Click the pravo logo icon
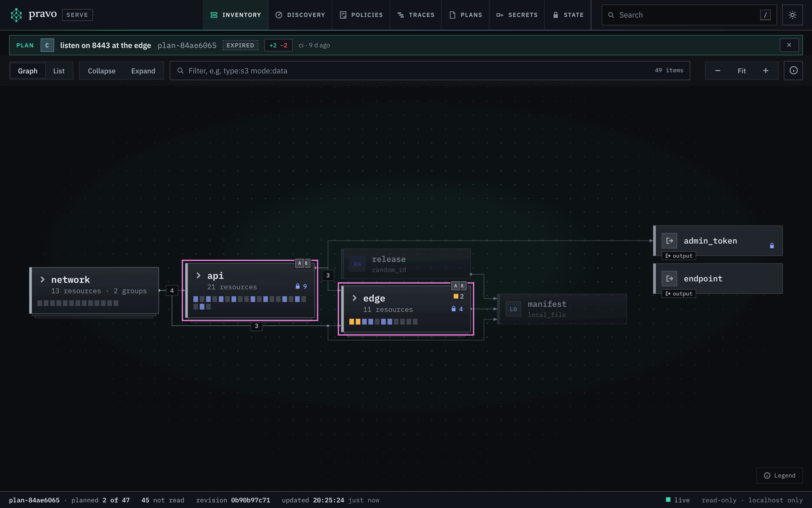812x508 pixels. click(16, 15)
